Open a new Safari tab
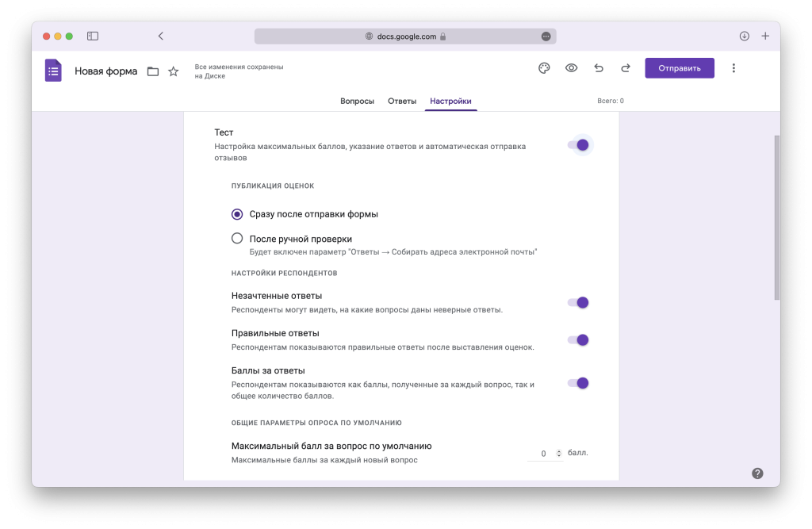 (765, 36)
